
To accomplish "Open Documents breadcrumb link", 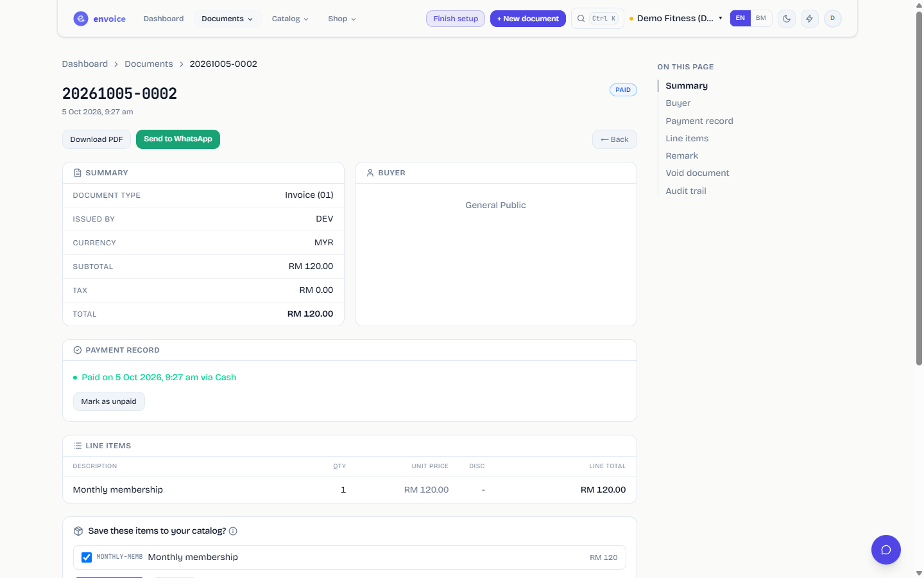I will click(x=149, y=64).
